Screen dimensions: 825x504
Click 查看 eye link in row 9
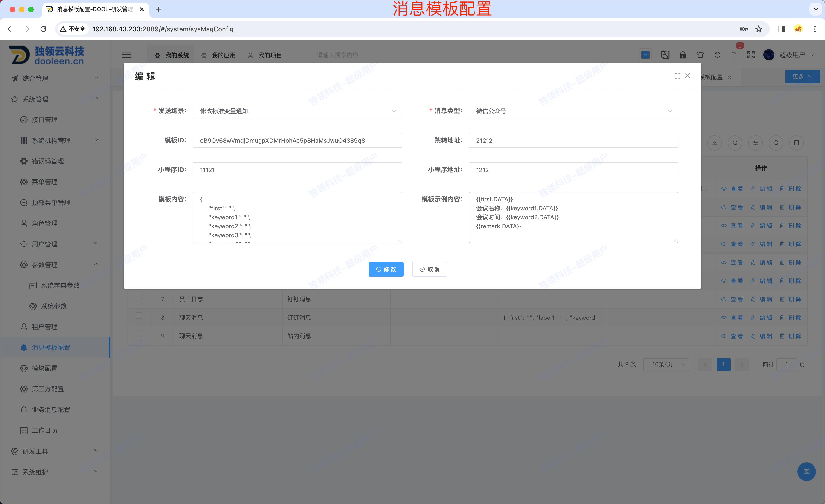pos(732,336)
